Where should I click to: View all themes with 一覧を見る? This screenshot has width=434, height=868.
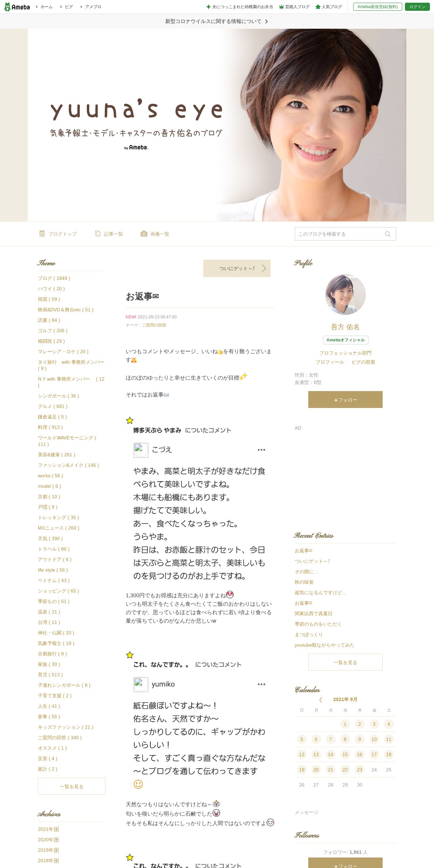click(x=72, y=786)
